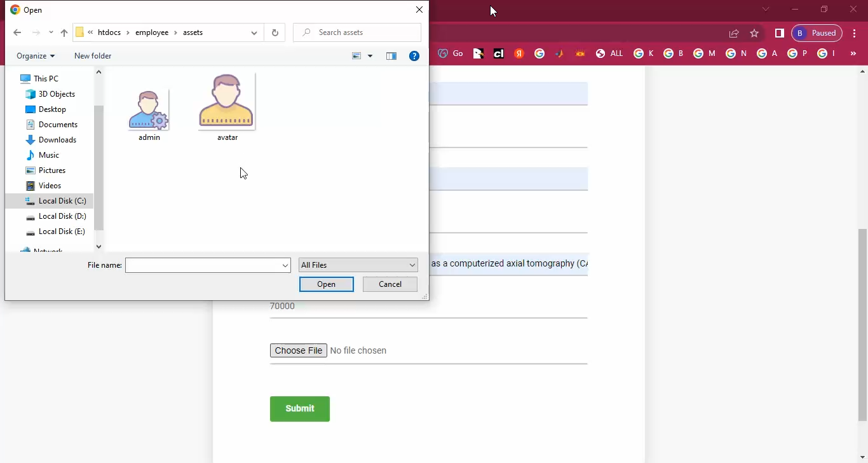Open dialog Help icon
868x463 pixels.
[x=414, y=56]
